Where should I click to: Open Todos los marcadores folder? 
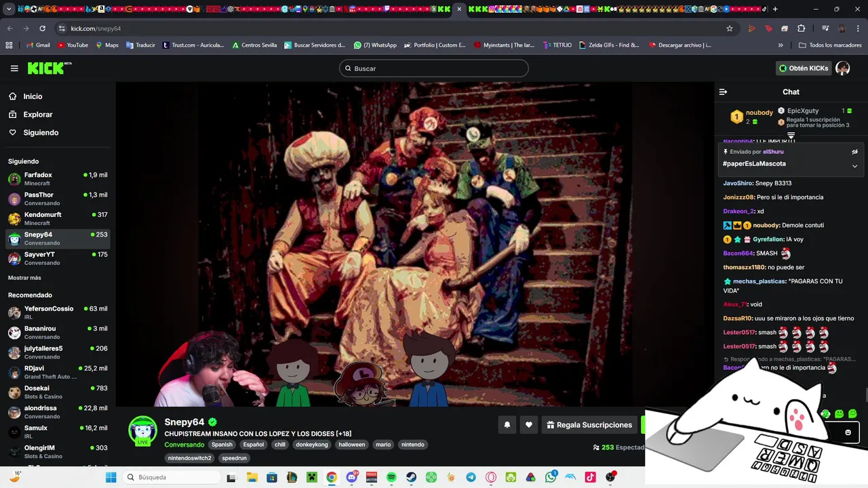(x=830, y=45)
